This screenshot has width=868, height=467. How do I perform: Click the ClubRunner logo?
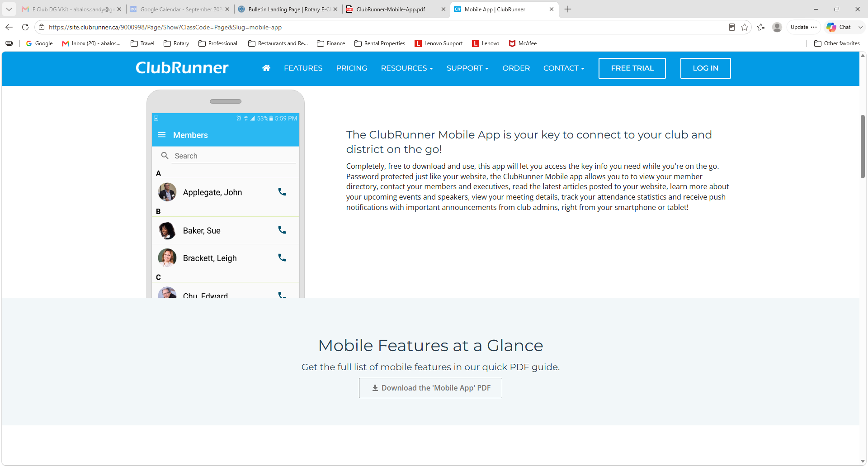coord(182,68)
